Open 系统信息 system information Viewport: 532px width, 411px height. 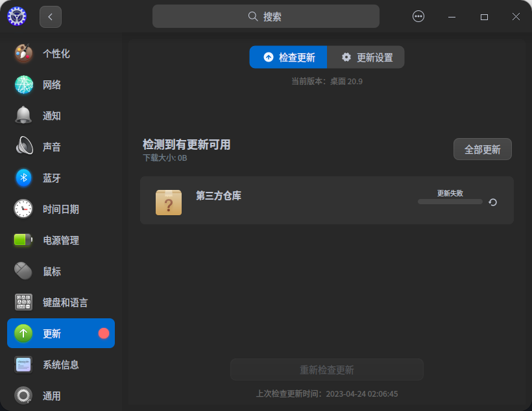60,364
